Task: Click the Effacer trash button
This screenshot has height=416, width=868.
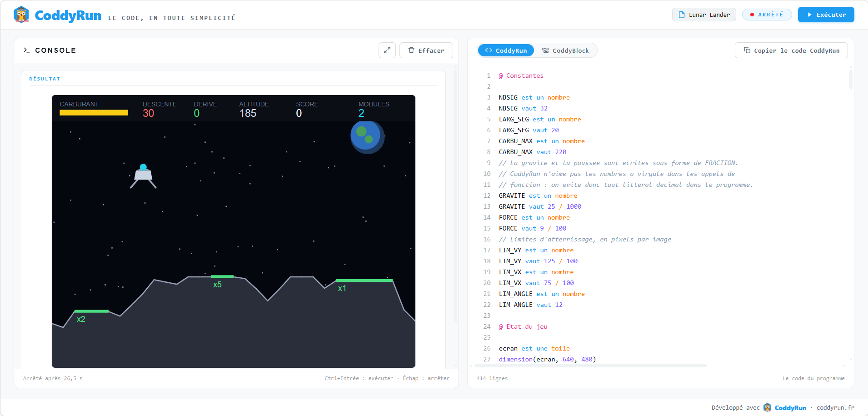Action: point(426,50)
